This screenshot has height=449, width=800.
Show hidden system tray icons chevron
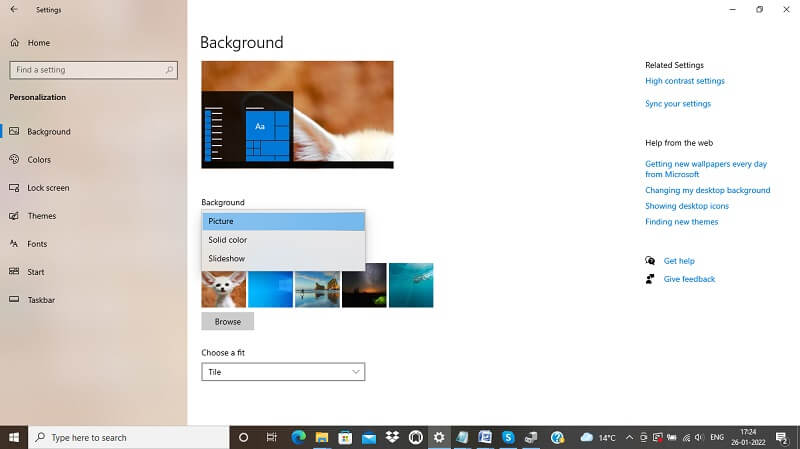pyautogui.click(x=629, y=438)
